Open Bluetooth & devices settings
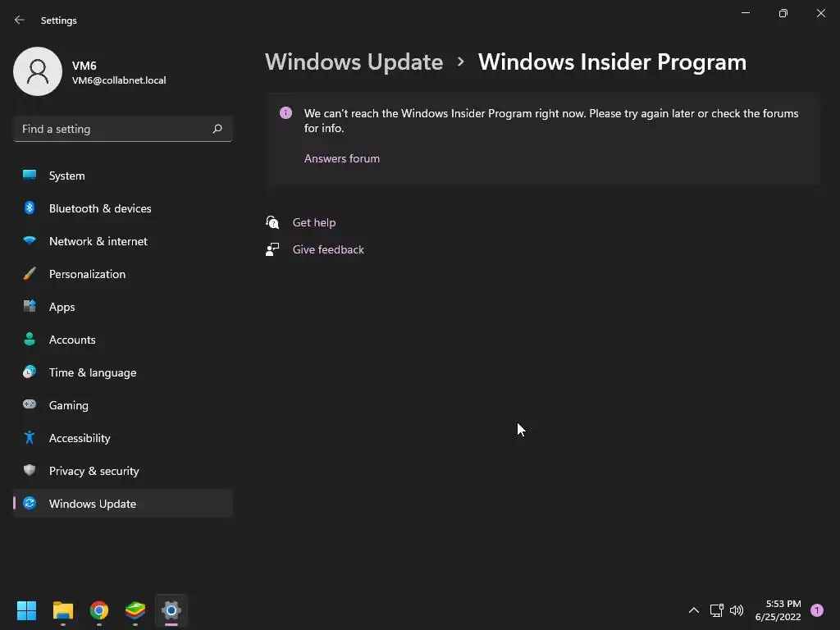 click(123, 208)
